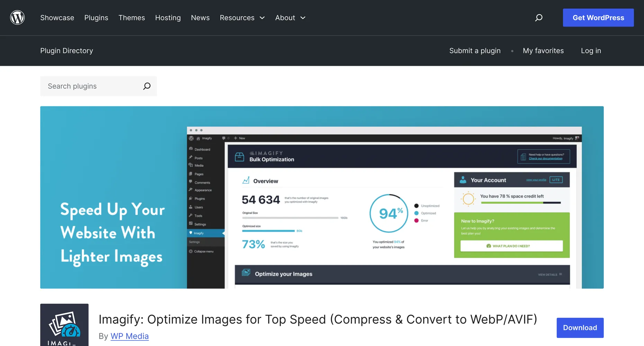Click the Log in link

click(591, 51)
